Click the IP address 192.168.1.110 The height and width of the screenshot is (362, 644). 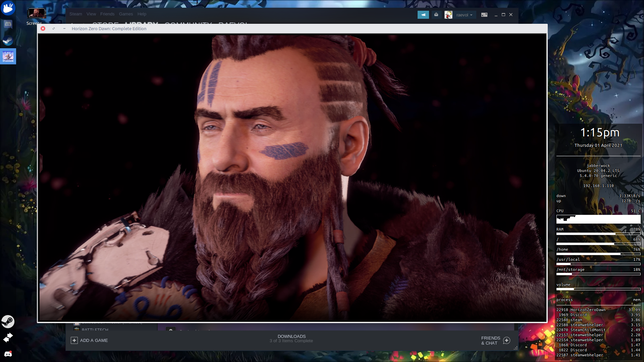pos(598,186)
